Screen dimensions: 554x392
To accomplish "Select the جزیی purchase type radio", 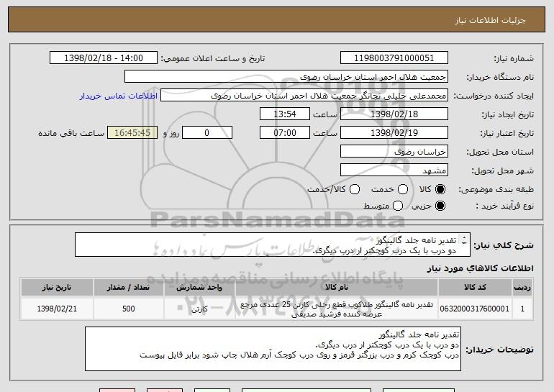I will coord(440,206).
